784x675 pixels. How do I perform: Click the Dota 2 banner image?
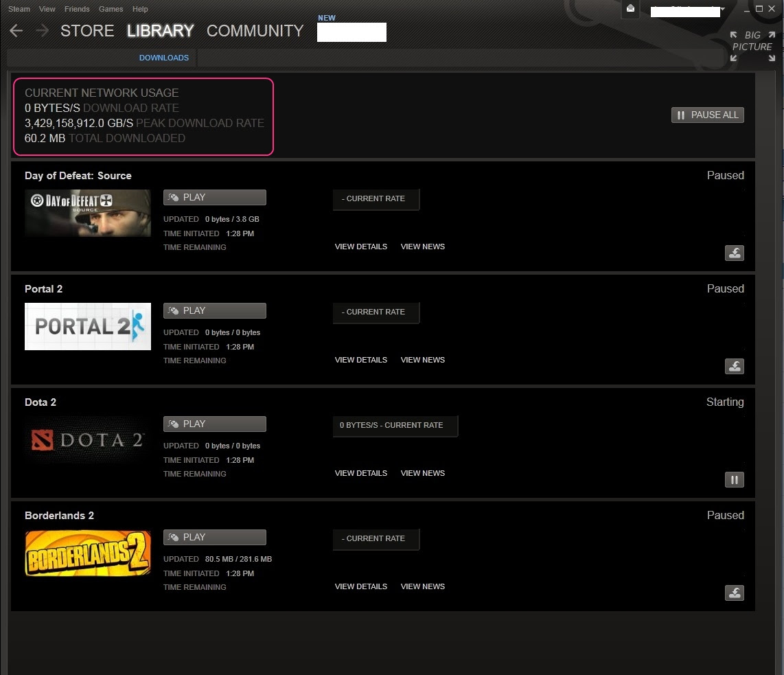coord(87,439)
